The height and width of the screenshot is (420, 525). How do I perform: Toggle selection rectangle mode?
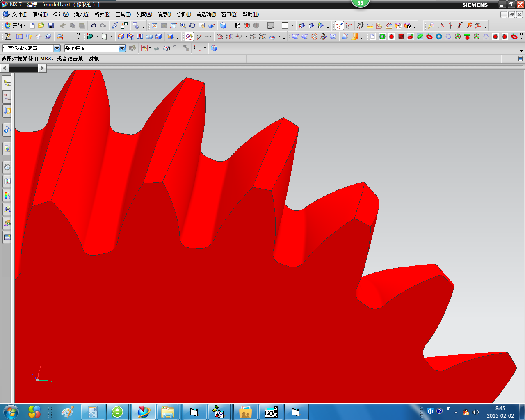(197, 48)
